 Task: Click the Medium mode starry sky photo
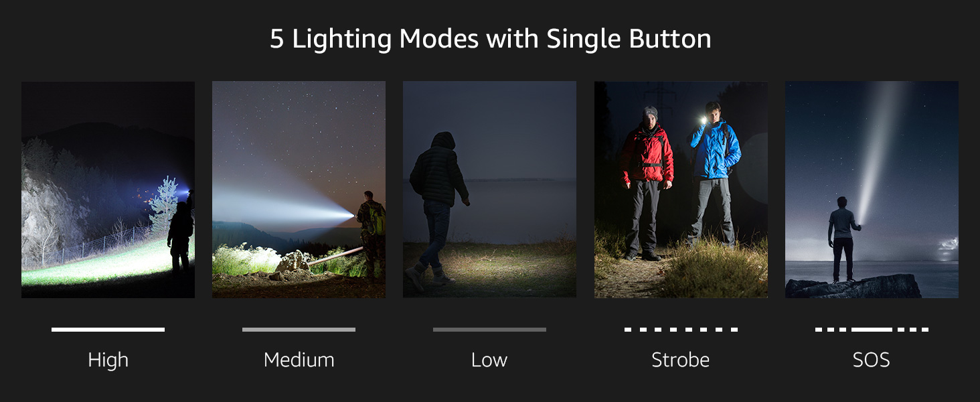coord(299,190)
